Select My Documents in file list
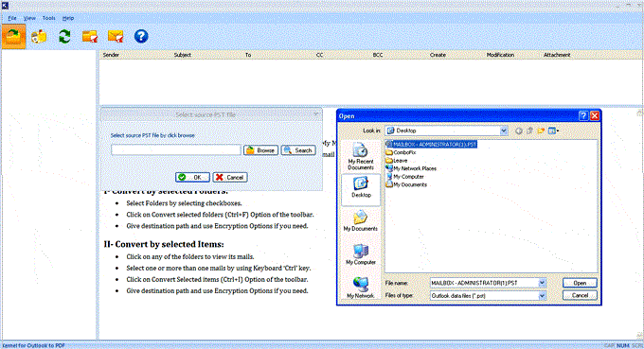Screen dimensions: 644x349 point(406,184)
